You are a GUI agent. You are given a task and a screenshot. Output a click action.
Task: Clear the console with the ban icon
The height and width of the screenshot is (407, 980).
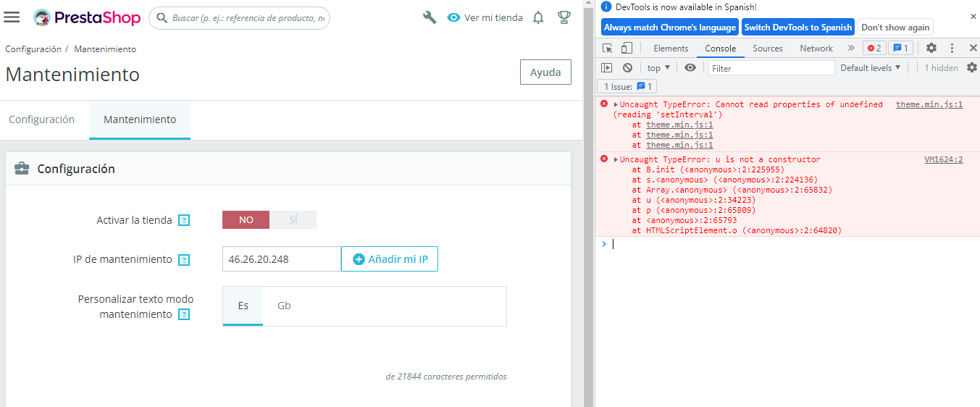(x=627, y=67)
